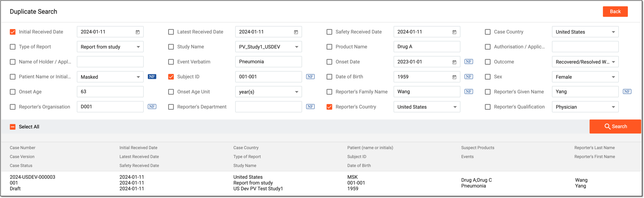Enable the Reporter's Qualification checkbox
Viewport: 644px width, 198px height.
(488, 107)
